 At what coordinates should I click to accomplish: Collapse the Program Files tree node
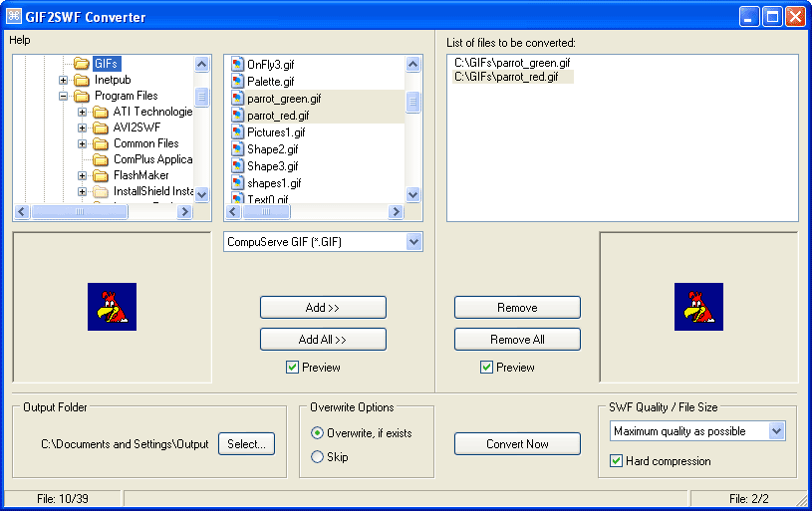[x=63, y=96]
